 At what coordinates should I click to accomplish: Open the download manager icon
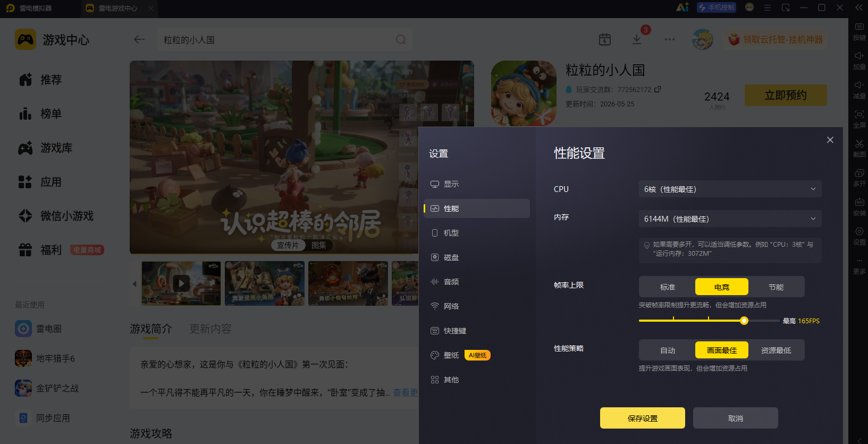click(636, 39)
